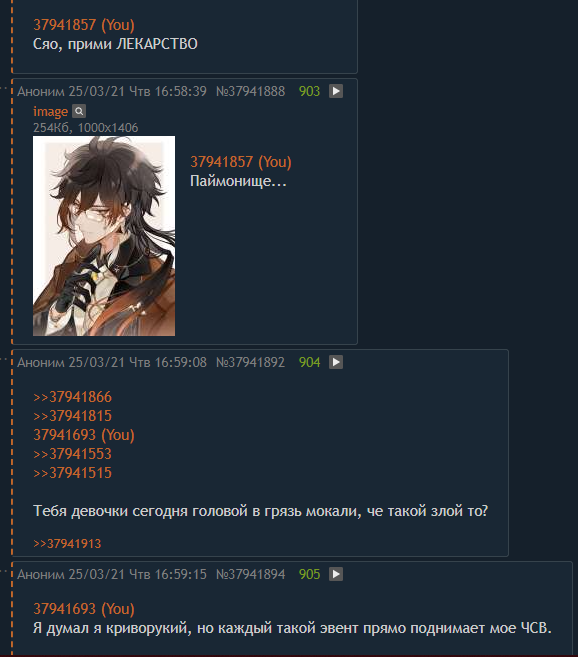Viewport: 578px width, 657px height.
Task: Expand the anime character thumbnail
Action: coord(104,235)
